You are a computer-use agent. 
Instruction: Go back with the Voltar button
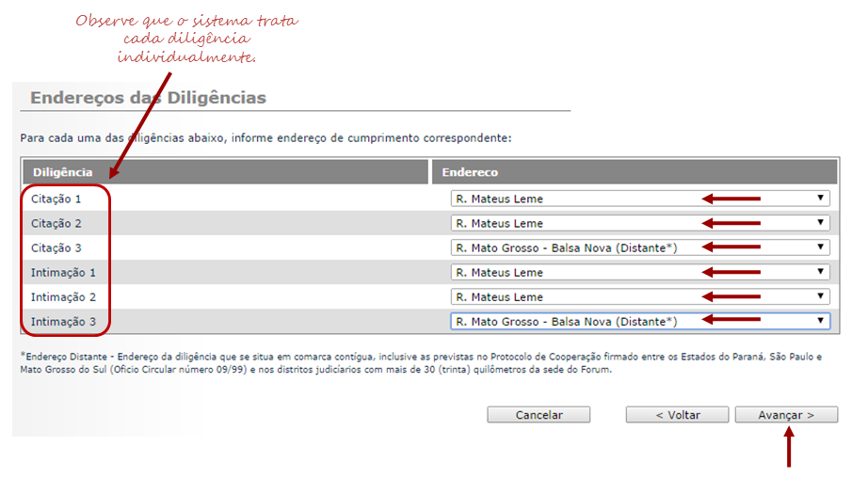coord(678,415)
